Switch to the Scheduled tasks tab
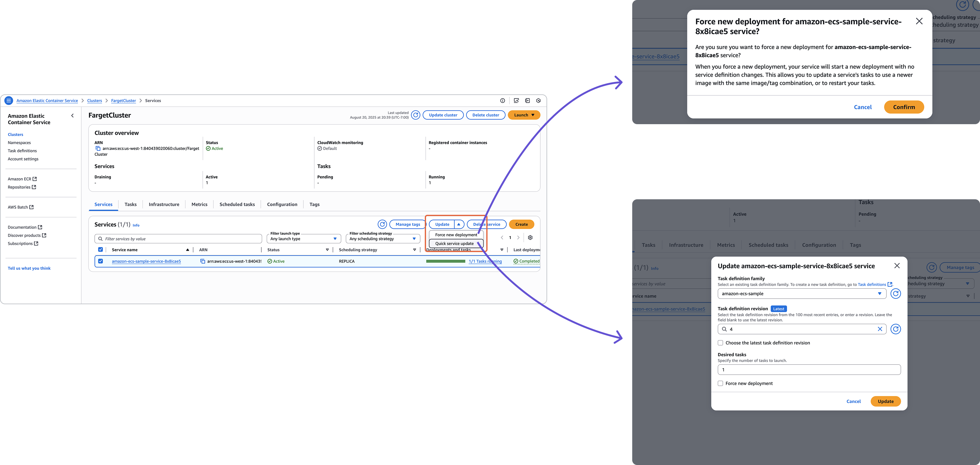Screen dimensions: 980x465 (237, 205)
